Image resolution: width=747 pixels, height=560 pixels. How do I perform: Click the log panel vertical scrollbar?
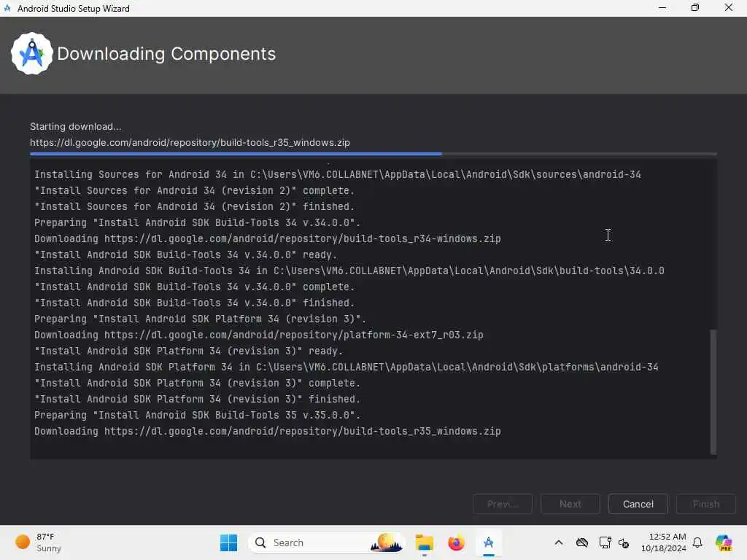[713, 392]
